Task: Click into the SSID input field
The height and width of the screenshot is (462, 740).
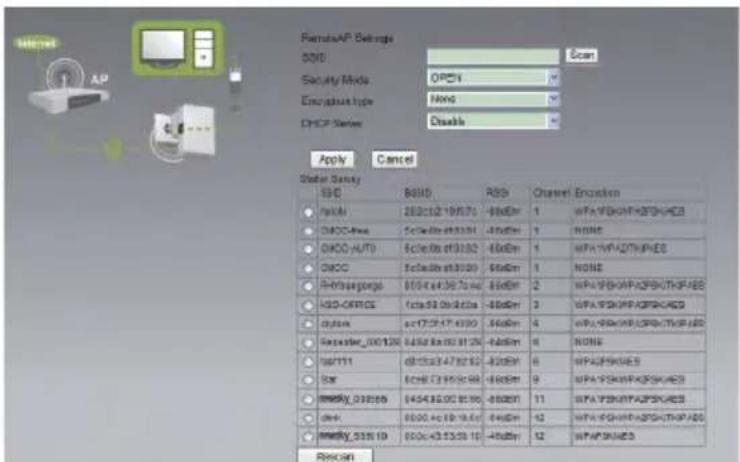Action: [x=493, y=57]
